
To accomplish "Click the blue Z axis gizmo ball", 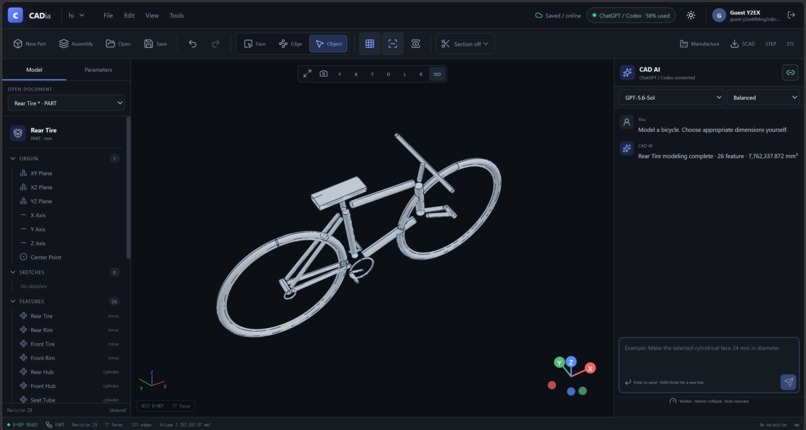I will [571, 361].
